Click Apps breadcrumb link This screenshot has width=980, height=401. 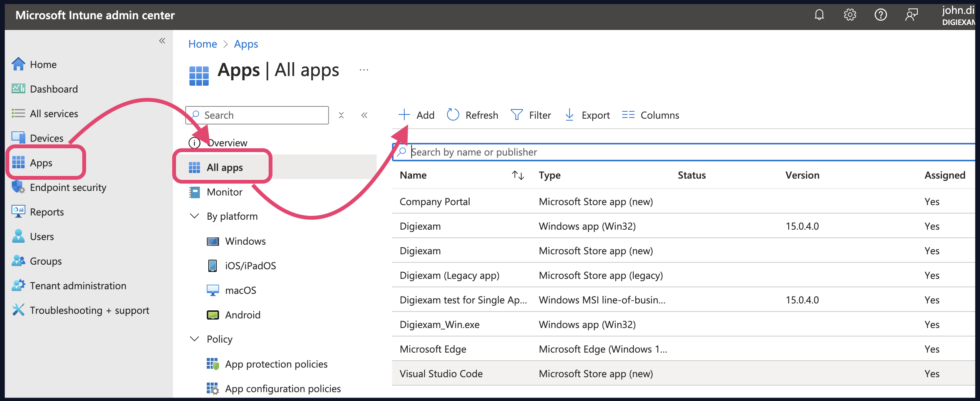(x=246, y=44)
